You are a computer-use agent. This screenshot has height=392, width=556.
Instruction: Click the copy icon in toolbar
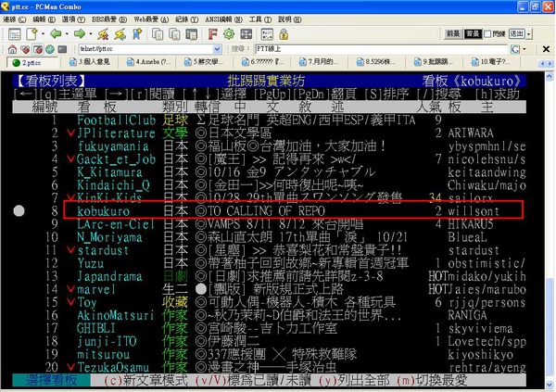tap(158, 34)
